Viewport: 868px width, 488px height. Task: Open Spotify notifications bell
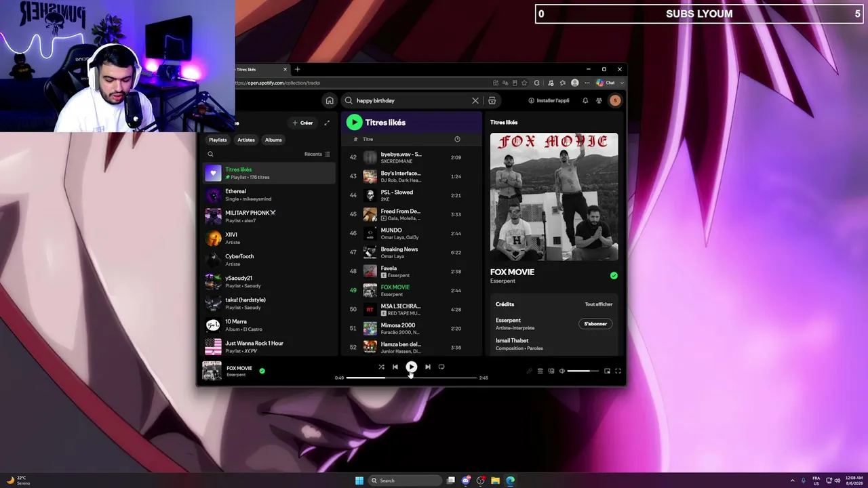click(x=585, y=100)
